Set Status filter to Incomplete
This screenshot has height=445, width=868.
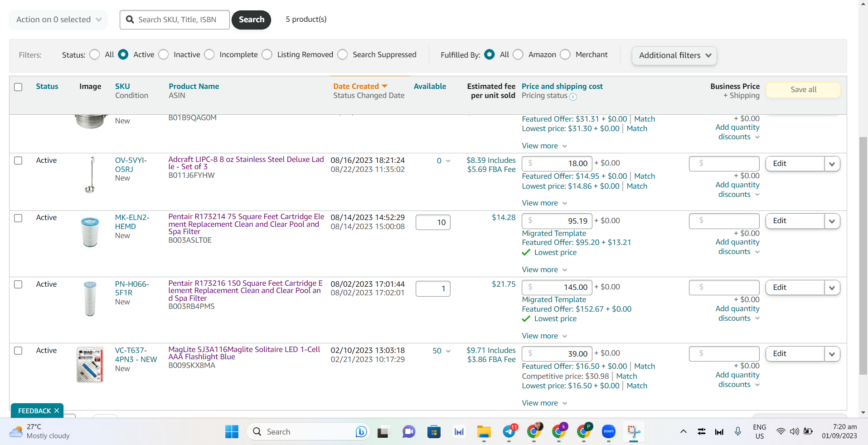pyautogui.click(x=209, y=54)
